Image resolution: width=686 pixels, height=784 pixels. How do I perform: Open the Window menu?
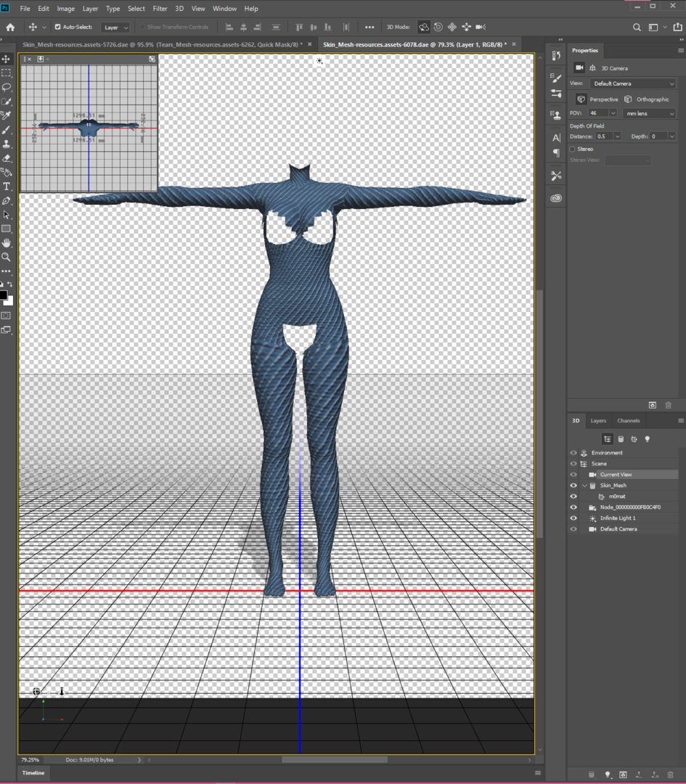coord(224,9)
